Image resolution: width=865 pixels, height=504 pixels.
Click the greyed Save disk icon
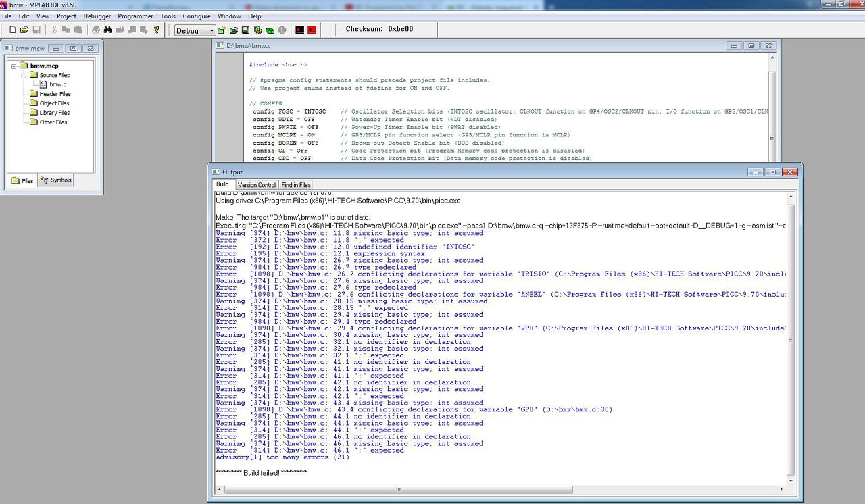36,30
